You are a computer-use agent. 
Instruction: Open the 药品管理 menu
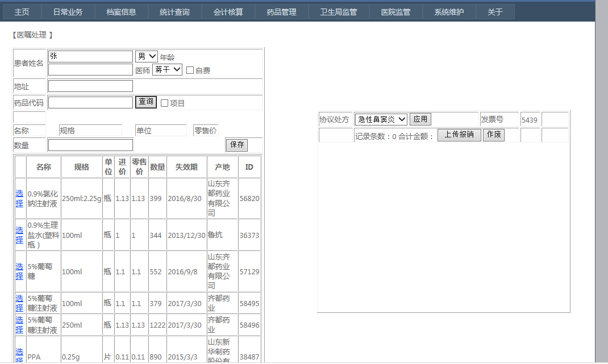pyautogui.click(x=281, y=12)
